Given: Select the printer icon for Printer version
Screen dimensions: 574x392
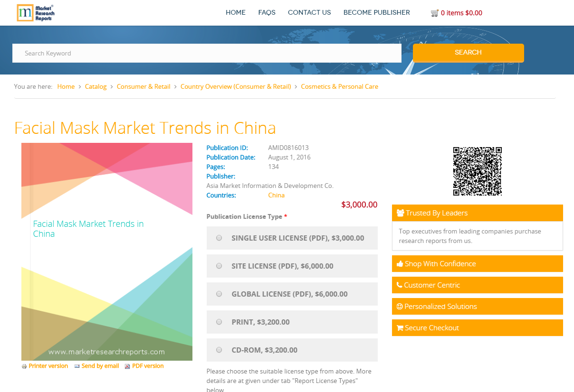Looking at the screenshot, I should click(x=23, y=366).
